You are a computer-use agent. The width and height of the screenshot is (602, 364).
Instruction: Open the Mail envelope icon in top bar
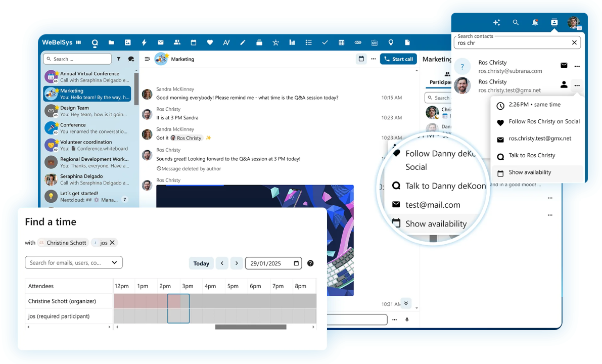(x=161, y=43)
